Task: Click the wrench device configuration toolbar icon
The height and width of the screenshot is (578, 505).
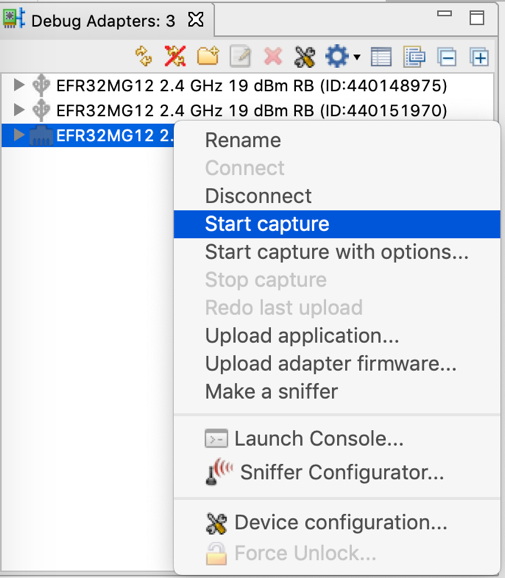Action: point(304,57)
